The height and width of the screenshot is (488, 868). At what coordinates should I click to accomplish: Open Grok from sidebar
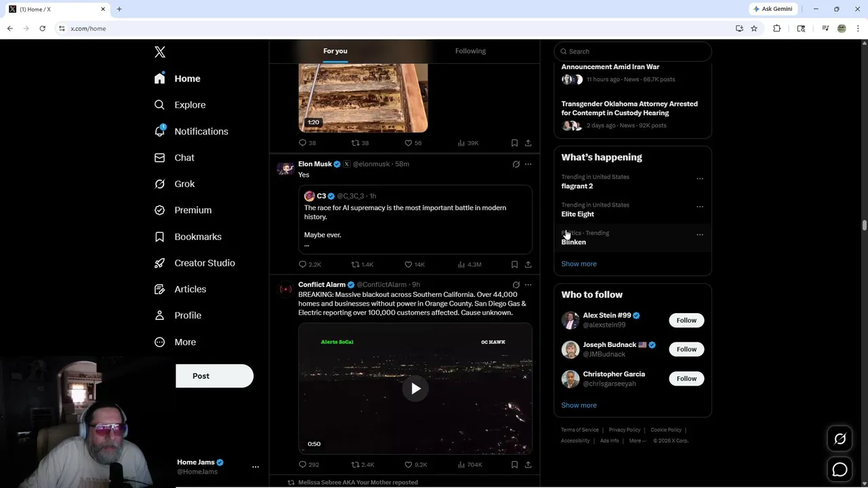pyautogui.click(x=174, y=184)
